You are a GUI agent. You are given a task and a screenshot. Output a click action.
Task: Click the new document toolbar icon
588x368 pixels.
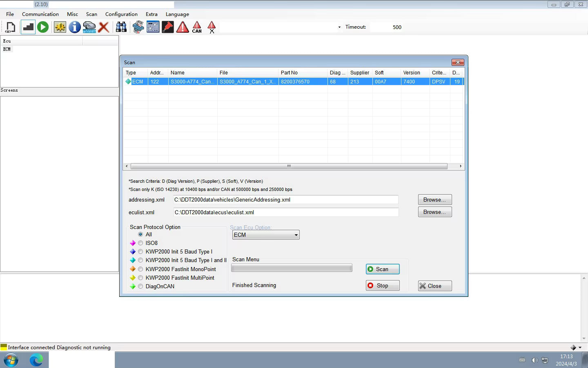tap(11, 27)
